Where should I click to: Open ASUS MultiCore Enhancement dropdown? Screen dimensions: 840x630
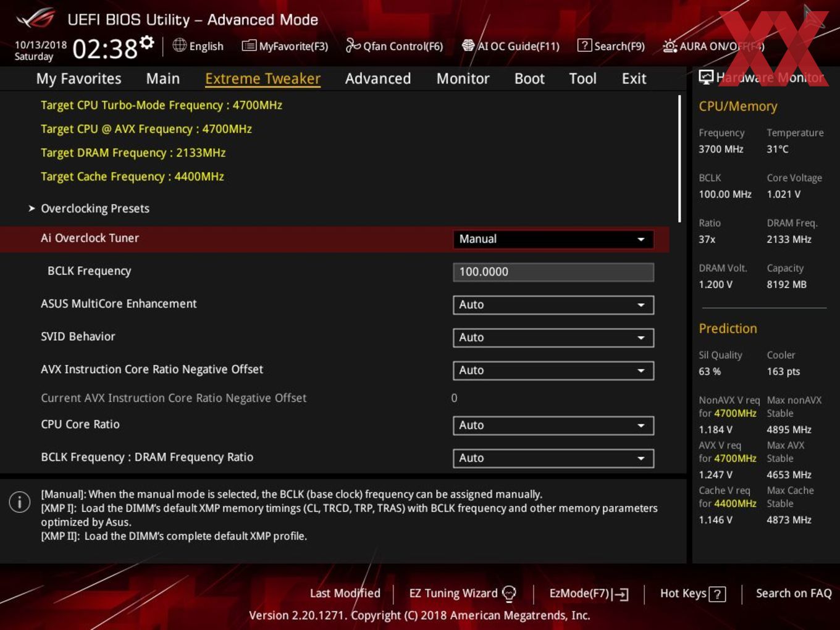point(553,304)
